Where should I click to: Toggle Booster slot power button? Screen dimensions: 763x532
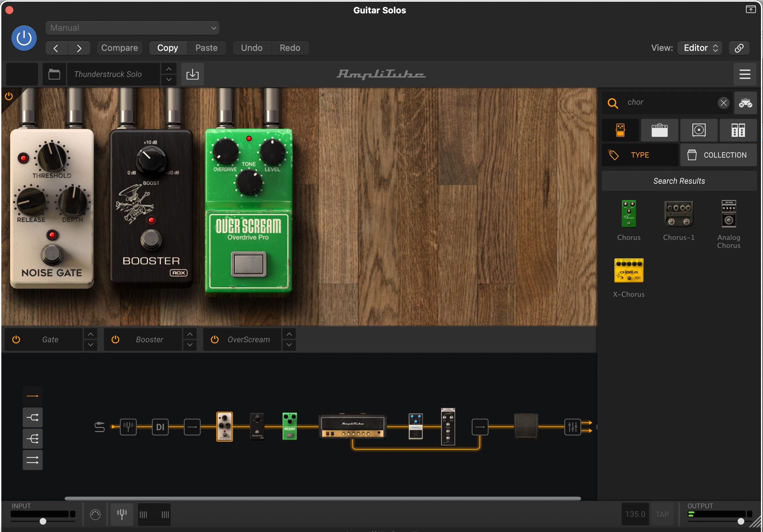[x=115, y=340]
